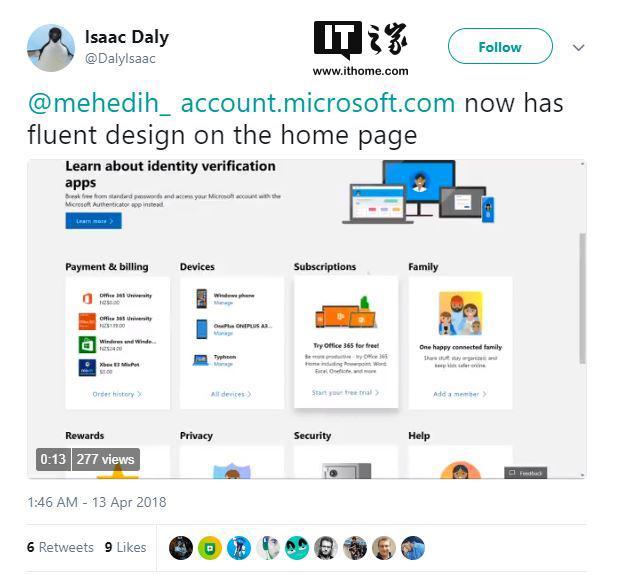Viewport: 623px width, 575px height.
Task: Click the Xbox E3 MixPot icon
Action: (87, 368)
